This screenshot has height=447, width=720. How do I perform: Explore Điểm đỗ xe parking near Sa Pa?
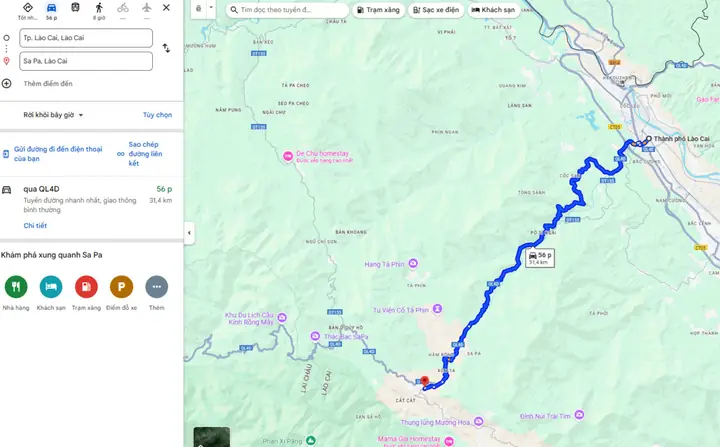[x=121, y=287]
